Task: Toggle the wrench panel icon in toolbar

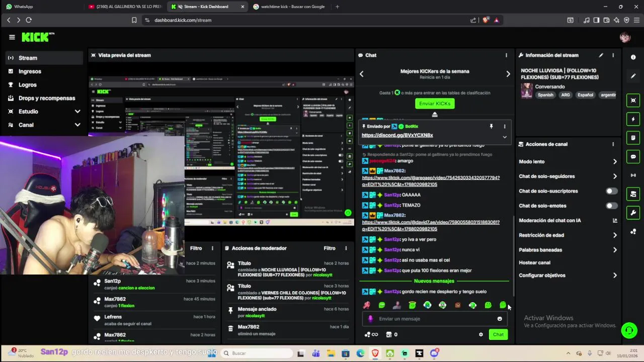Action: [633, 213]
